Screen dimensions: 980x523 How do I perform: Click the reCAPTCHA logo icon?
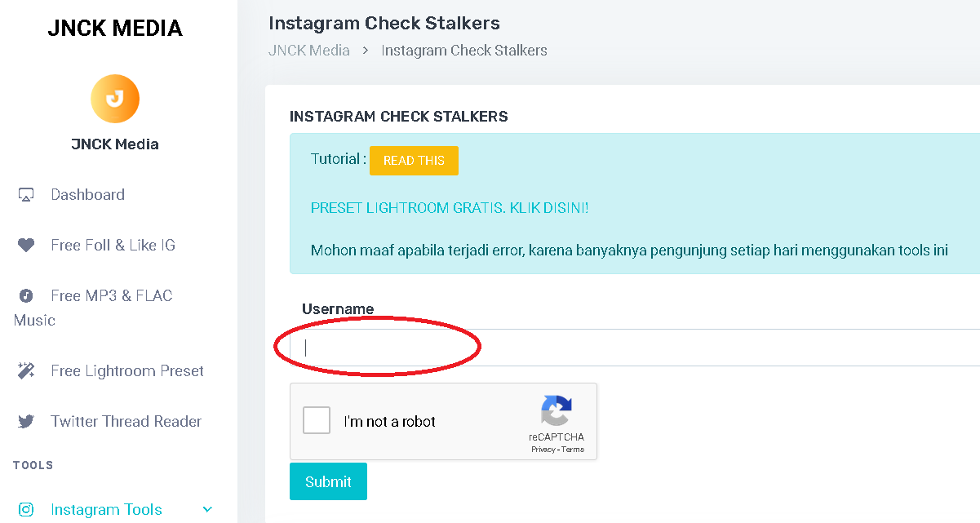pos(556,410)
